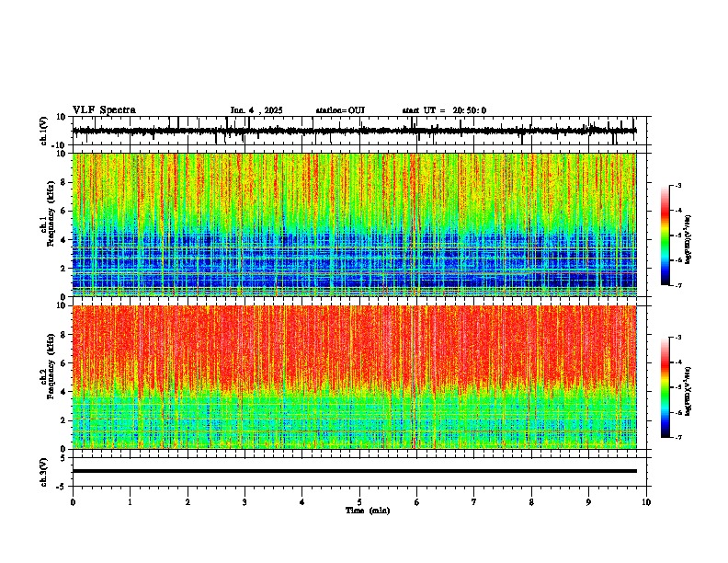728x563 pixels.
Task: Click time axis tick label '1'
Action: (130, 502)
